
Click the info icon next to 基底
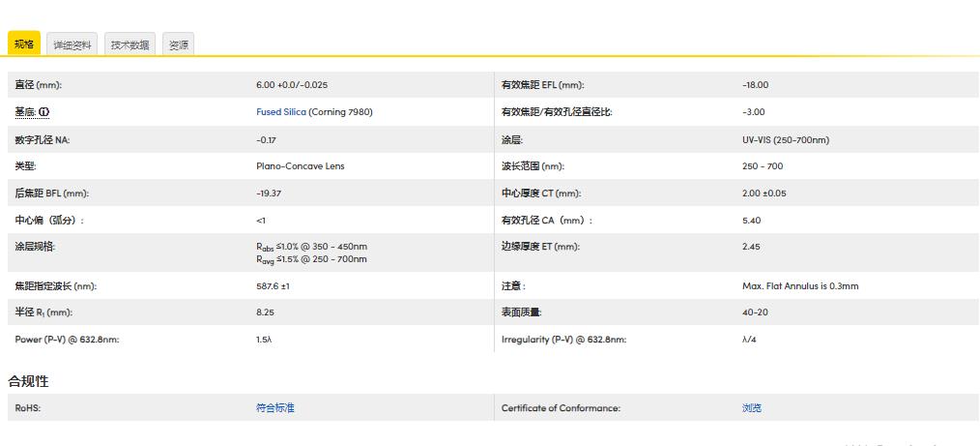pos(43,112)
